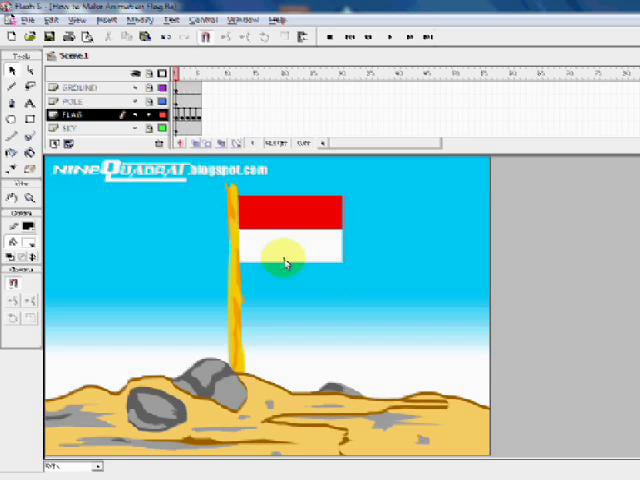This screenshot has width=640, height=480.
Task: Select the Subselect tool
Action: point(30,71)
